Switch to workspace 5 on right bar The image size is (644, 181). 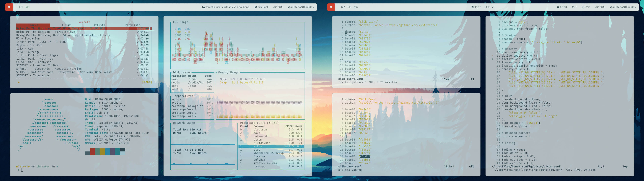click(x=350, y=7)
